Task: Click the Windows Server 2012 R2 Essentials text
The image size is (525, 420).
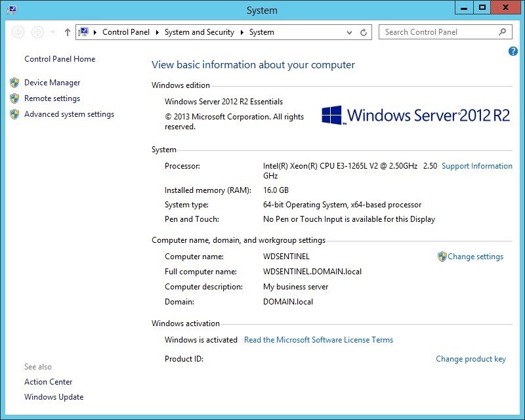Action: coord(224,102)
